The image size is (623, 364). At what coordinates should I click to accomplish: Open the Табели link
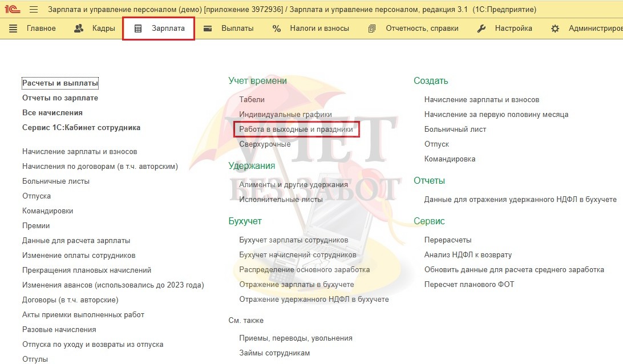(252, 99)
